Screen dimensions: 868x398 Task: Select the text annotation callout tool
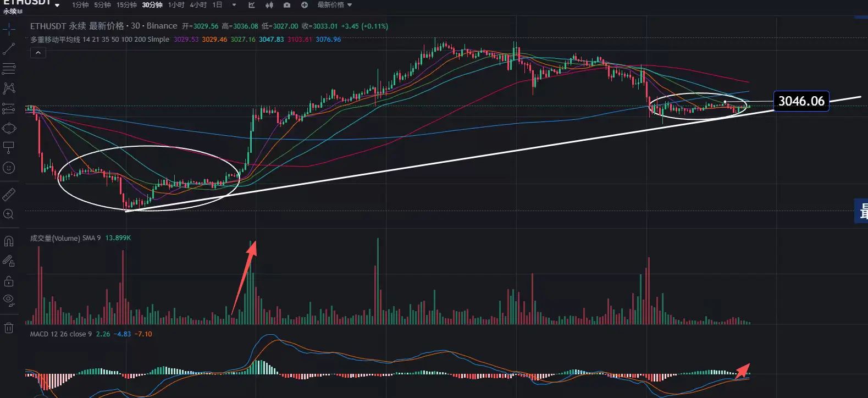[9, 148]
